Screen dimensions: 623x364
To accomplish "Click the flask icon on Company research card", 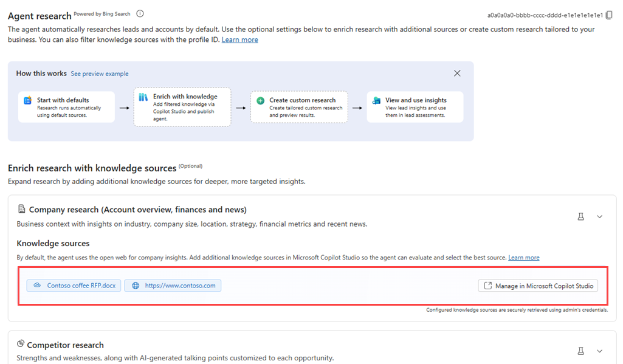I will pos(580,216).
